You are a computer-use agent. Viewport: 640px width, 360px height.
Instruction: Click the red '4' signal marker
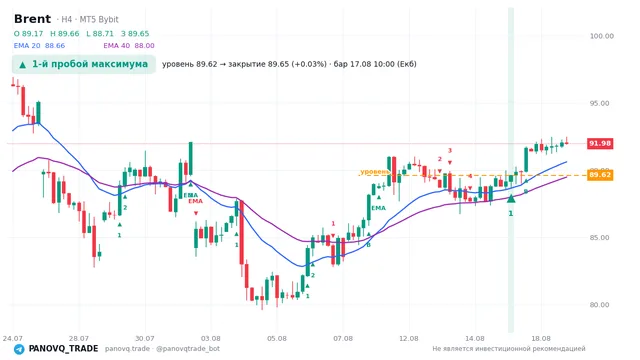click(x=470, y=176)
